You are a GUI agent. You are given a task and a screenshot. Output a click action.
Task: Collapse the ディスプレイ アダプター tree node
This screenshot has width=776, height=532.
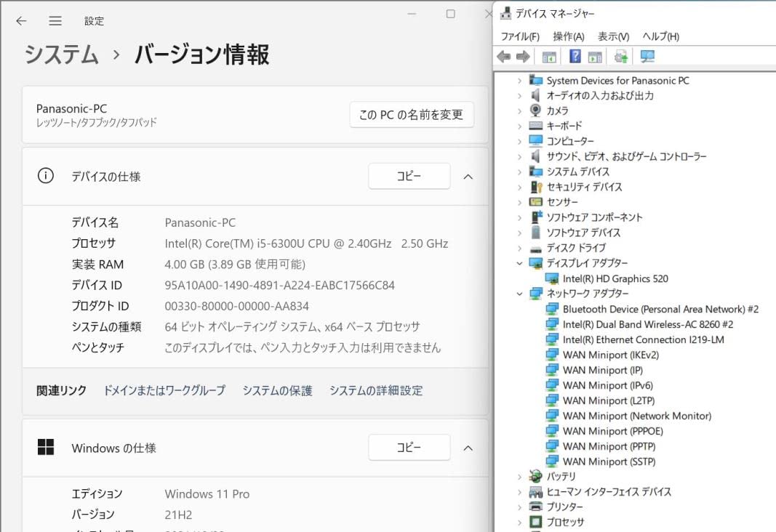tap(519, 263)
